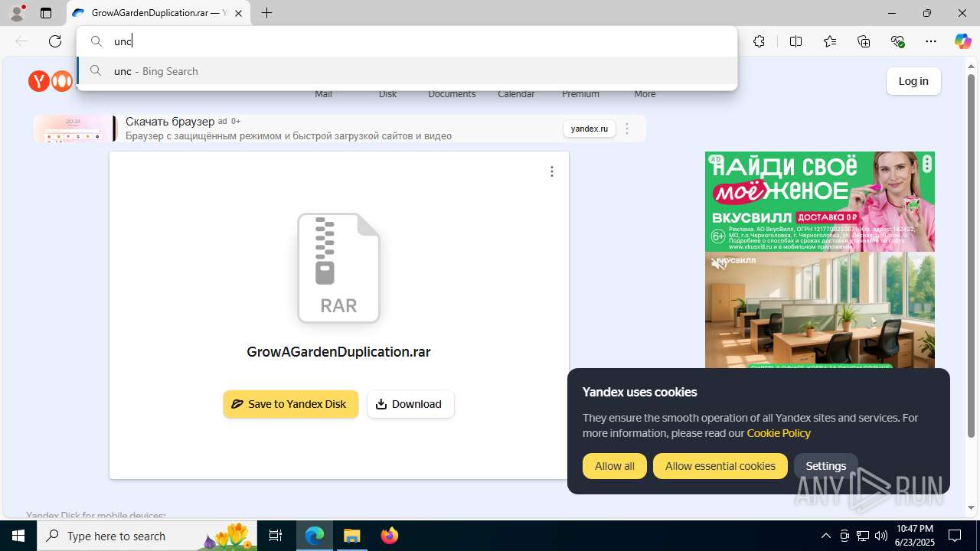The height and width of the screenshot is (551, 980).
Task: Open Task View in the taskbar
Action: point(276,536)
